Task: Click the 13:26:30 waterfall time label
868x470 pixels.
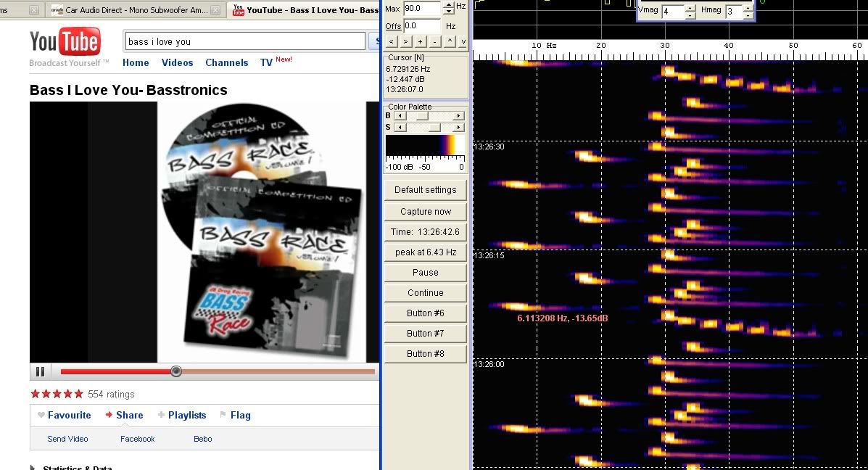Action: (x=489, y=147)
